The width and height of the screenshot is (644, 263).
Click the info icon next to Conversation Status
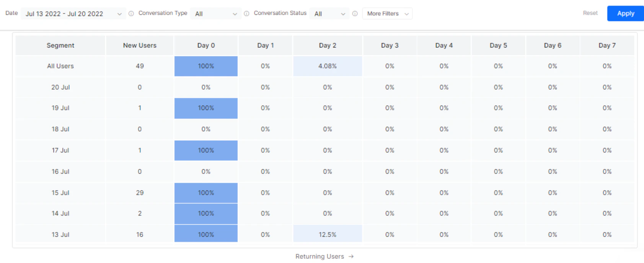click(355, 13)
